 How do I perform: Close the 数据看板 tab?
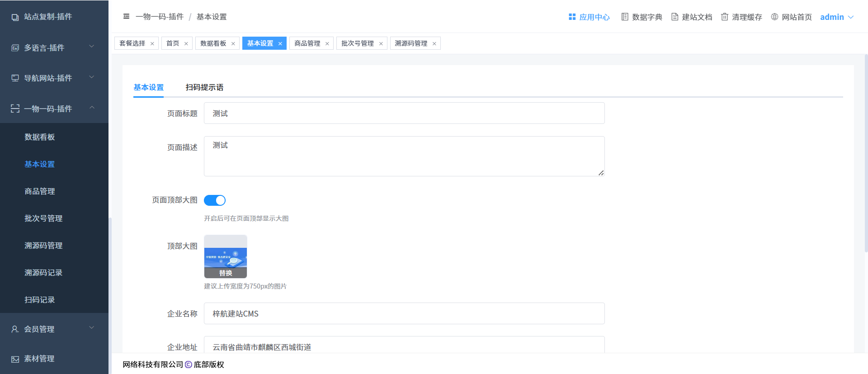pyautogui.click(x=233, y=44)
